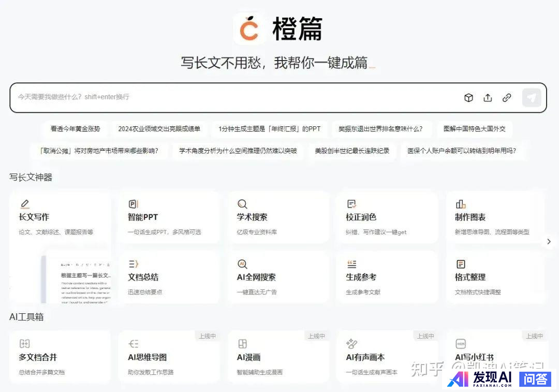The image size is (559, 392).
Task: Open the 学术搜索 tool card
Action: [x=277, y=217]
